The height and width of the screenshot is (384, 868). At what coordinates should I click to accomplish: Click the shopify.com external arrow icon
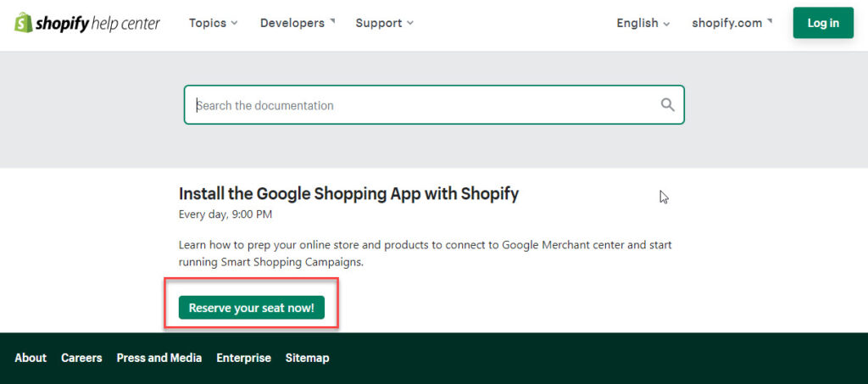(x=769, y=21)
